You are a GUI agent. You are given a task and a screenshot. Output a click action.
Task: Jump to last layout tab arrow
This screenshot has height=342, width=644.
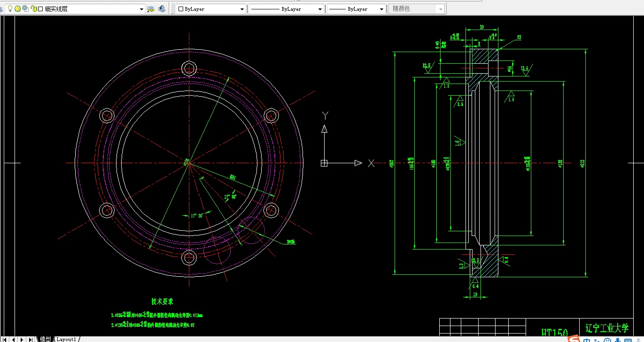31,339
